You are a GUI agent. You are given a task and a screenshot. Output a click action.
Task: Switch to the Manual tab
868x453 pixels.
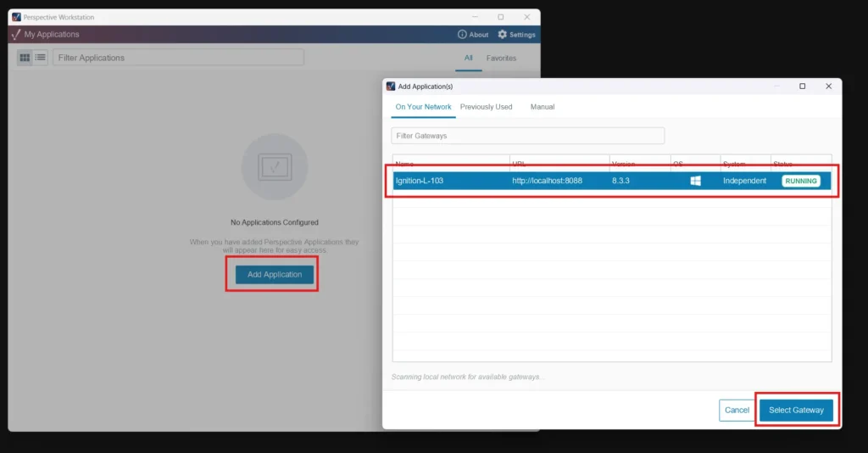[x=542, y=107]
